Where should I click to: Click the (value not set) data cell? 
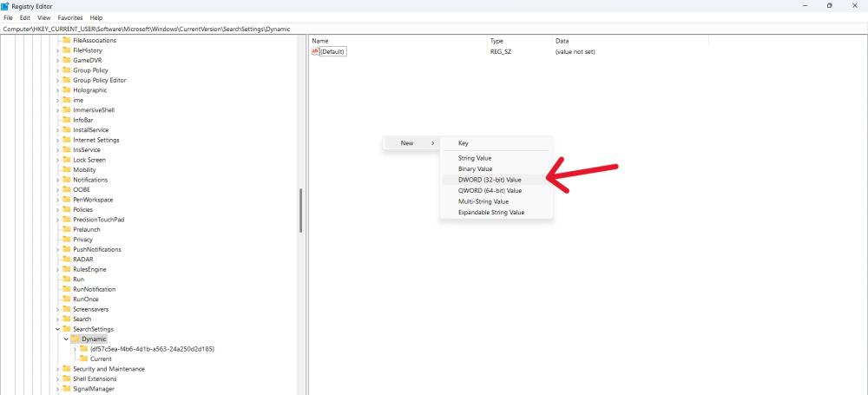[575, 51]
